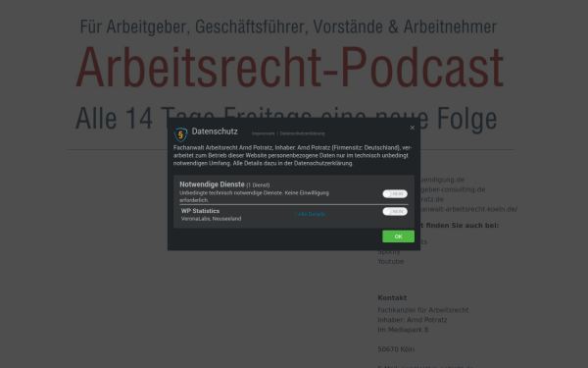Click the Datenschutz shield paragraph icon

click(180, 134)
